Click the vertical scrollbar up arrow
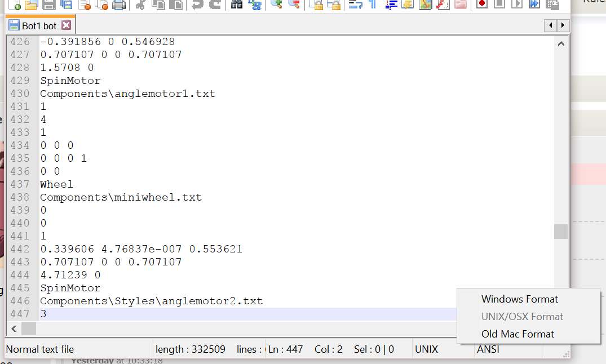606x364 pixels. pyautogui.click(x=561, y=44)
